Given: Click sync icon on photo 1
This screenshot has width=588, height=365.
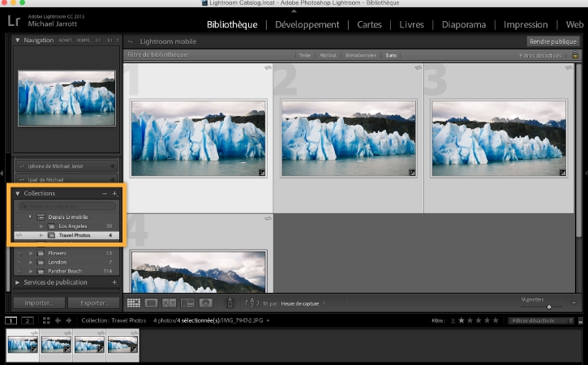Looking at the screenshot, I should point(268,68).
